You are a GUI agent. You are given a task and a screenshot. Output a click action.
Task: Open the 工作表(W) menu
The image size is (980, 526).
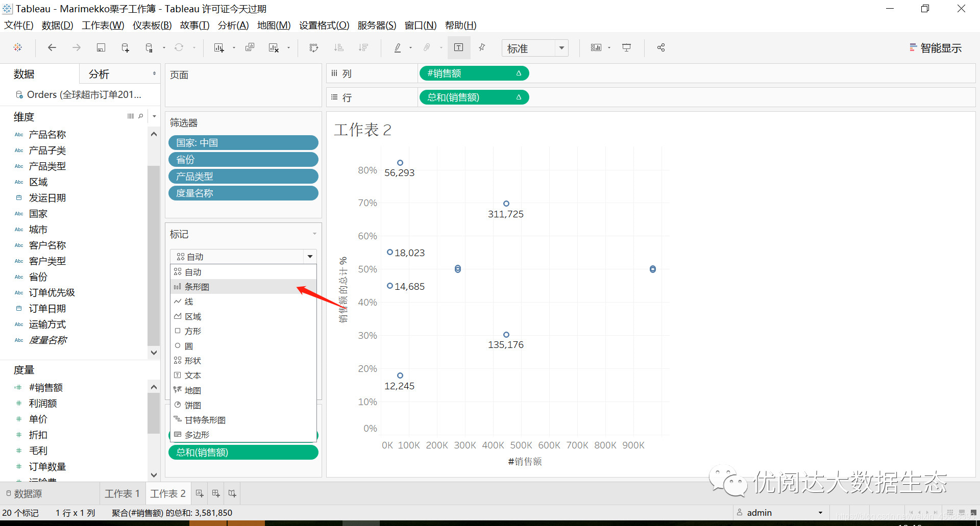coord(103,25)
